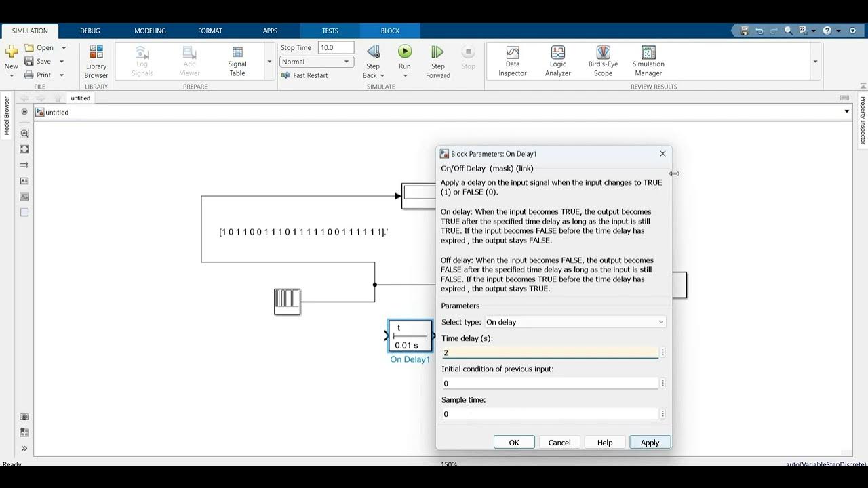Screen dimensions: 868x488
Task: Click Cancel in Block Parameters dialog
Action: pos(559,442)
